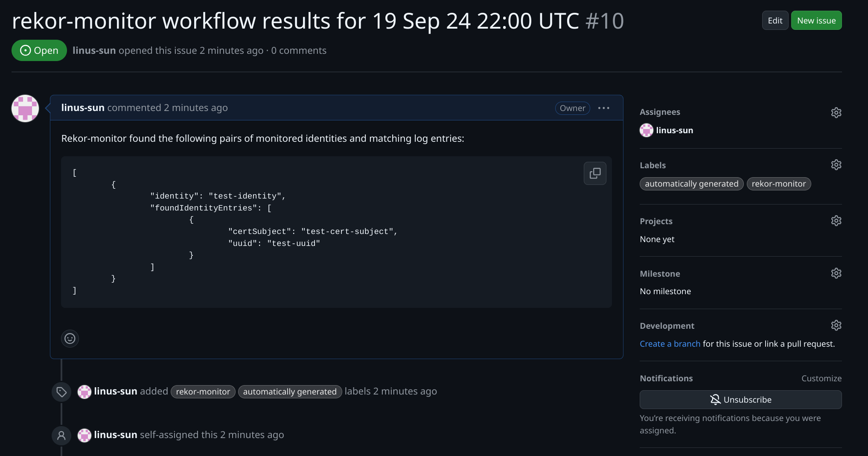Add an emoji reaction to the comment
The image size is (868, 456).
[70, 339]
